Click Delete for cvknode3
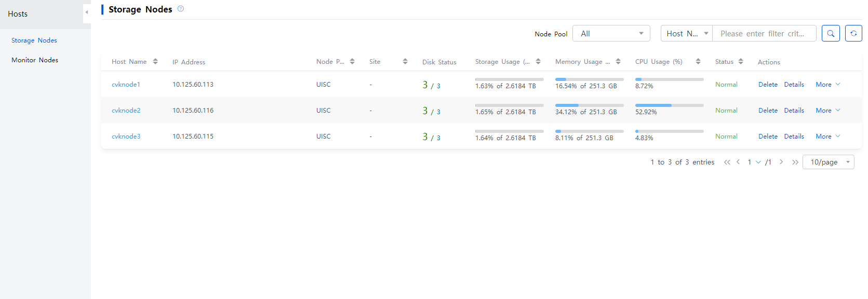The height and width of the screenshot is (299, 868). point(768,137)
